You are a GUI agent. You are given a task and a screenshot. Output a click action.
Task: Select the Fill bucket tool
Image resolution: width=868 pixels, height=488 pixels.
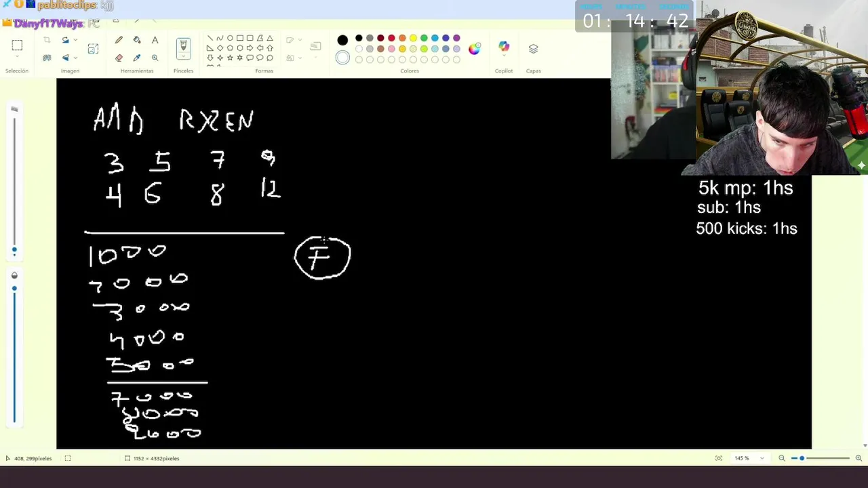(x=137, y=40)
